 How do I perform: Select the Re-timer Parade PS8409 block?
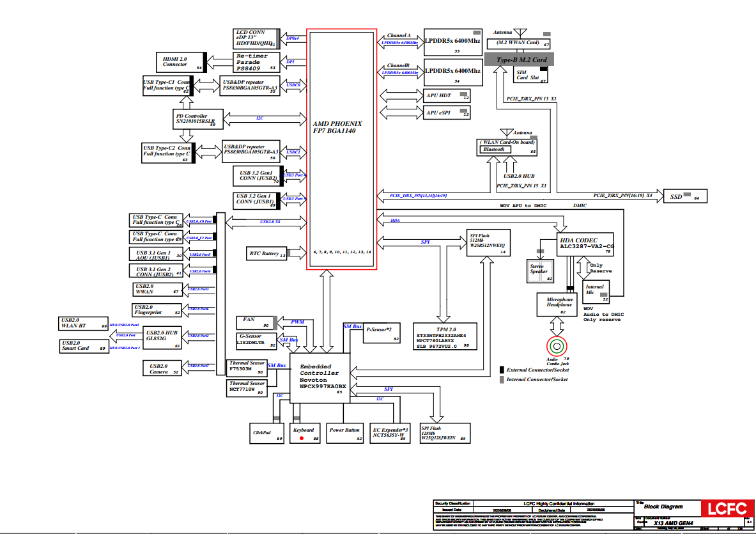click(256, 62)
